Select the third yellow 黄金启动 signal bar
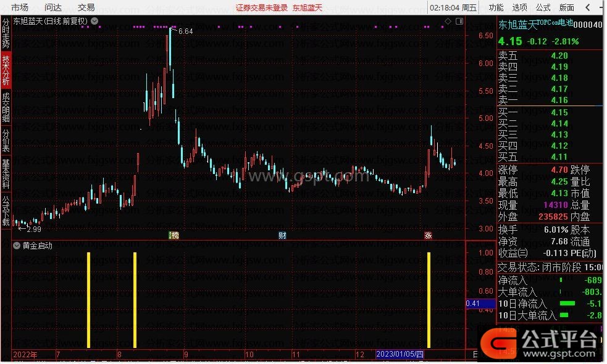This screenshot has height=364, width=607. tap(429, 300)
